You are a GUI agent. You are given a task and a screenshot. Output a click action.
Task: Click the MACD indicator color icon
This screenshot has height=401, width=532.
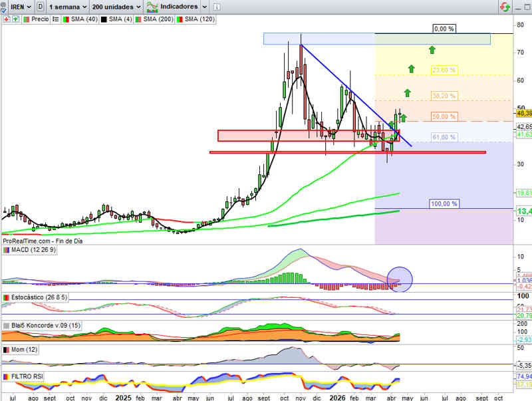(x=6, y=249)
